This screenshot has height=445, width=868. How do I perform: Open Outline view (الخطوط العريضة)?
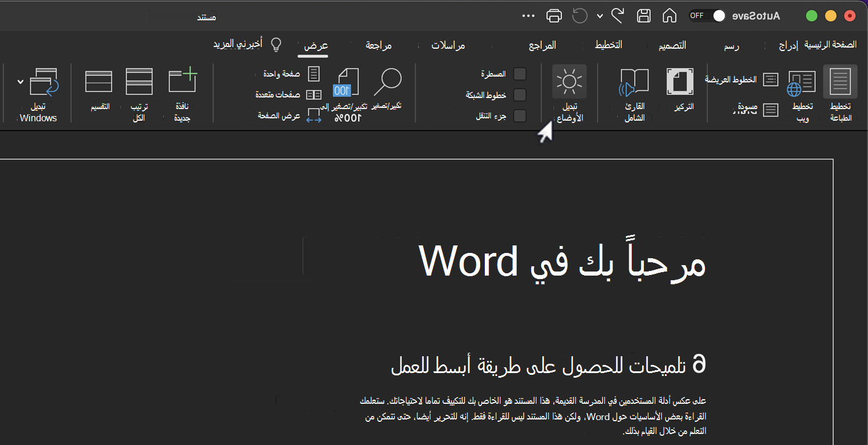(x=742, y=79)
